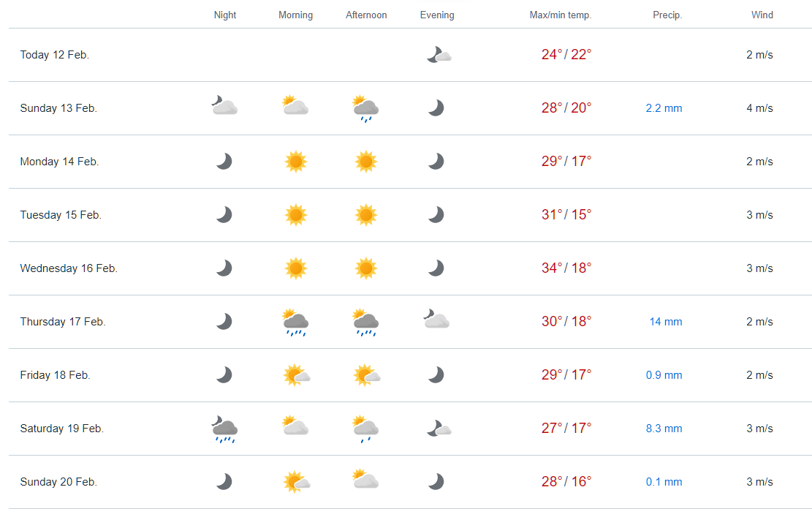
Task: Click the 14 mm precipitation value
Action: point(665,322)
